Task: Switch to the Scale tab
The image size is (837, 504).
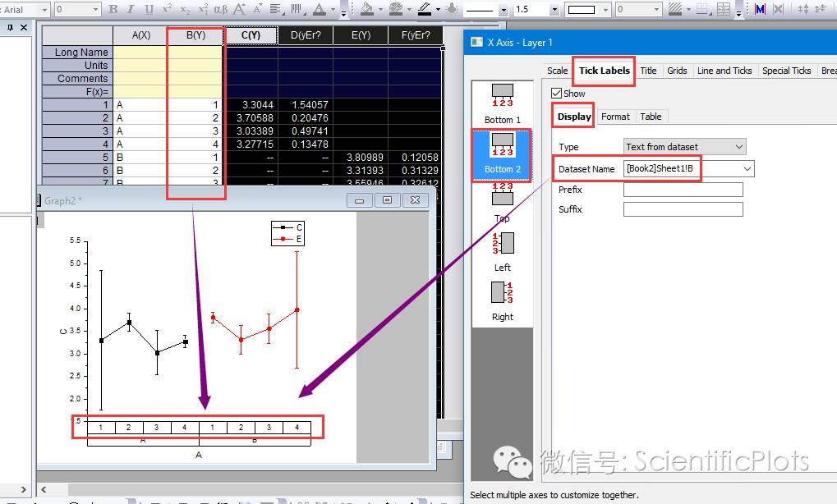Action: (557, 71)
